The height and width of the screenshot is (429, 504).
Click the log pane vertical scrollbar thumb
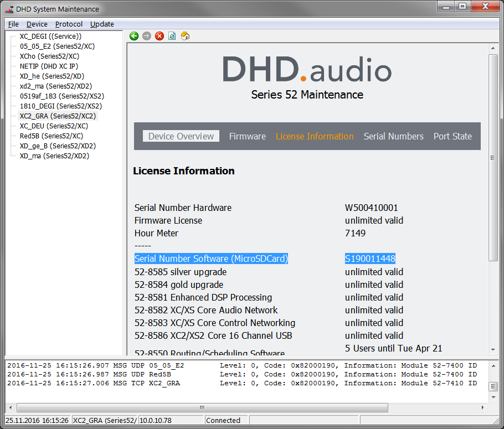pyautogui.click(x=493, y=386)
